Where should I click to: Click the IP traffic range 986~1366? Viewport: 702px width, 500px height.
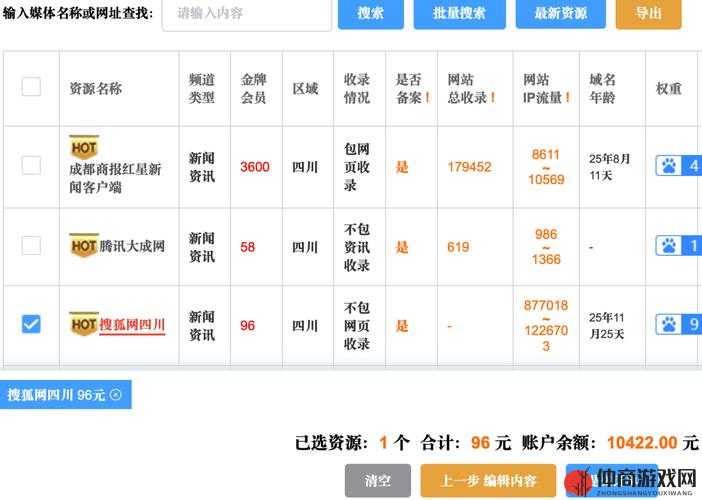pyautogui.click(x=546, y=247)
